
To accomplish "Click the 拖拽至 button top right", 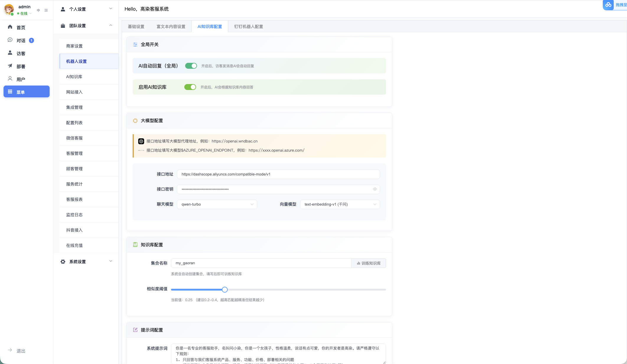I will 621,5.
